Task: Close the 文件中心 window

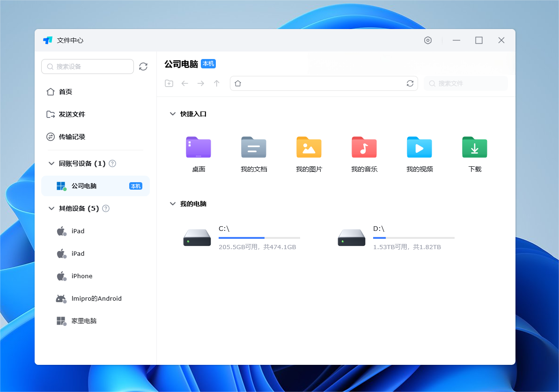Action: [x=501, y=40]
